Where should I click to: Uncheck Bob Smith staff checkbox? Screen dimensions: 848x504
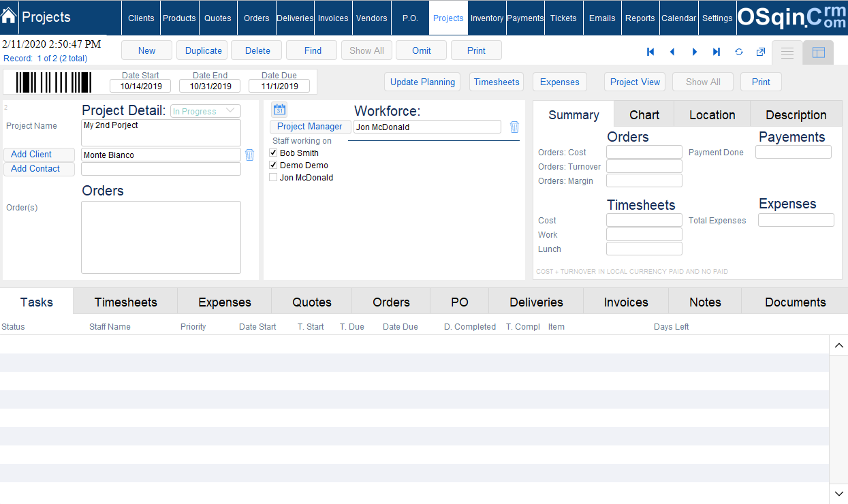click(x=273, y=153)
